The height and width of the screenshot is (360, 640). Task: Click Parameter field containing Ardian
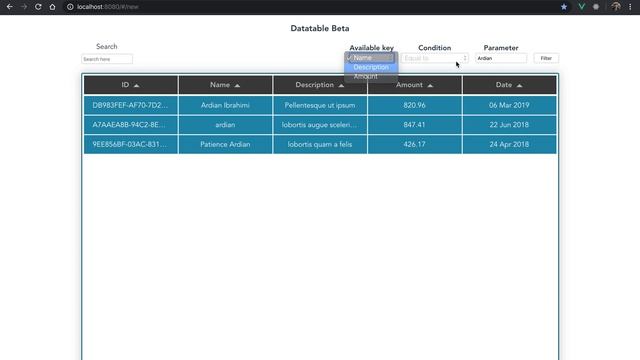tap(501, 58)
